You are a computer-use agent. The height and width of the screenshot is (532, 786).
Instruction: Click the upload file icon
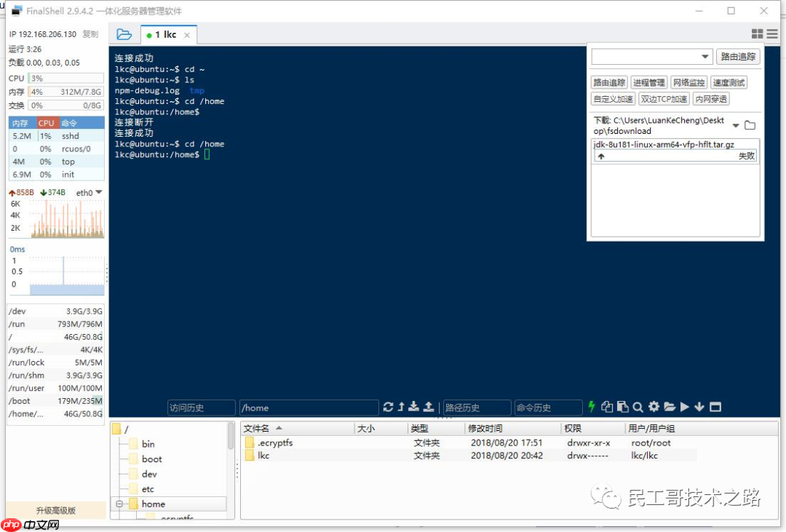tap(429, 407)
